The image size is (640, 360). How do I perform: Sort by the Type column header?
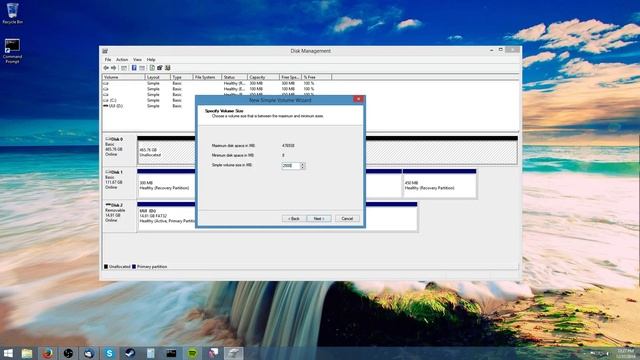(182, 77)
